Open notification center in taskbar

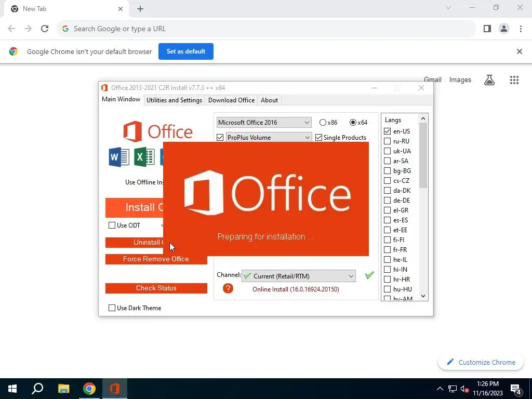pyautogui.click(x=516, y=389)
